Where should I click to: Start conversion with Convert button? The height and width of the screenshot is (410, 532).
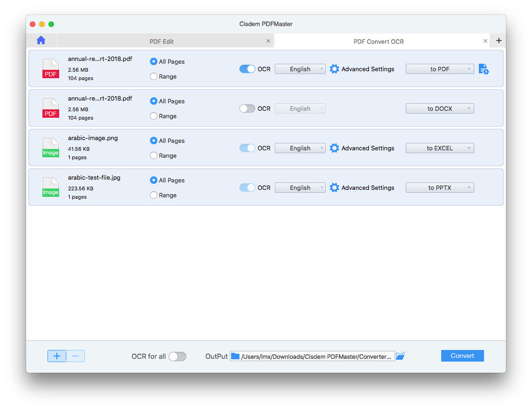[x=462, y=356]
